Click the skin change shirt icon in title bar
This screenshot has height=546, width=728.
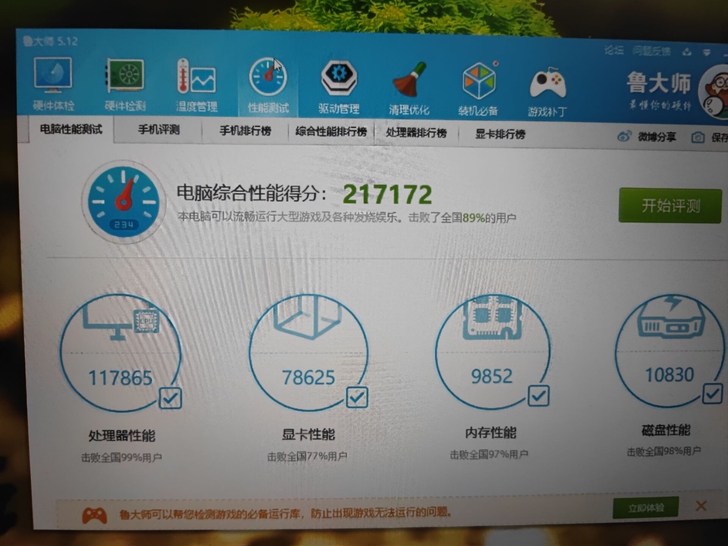(x=687, y=52)
